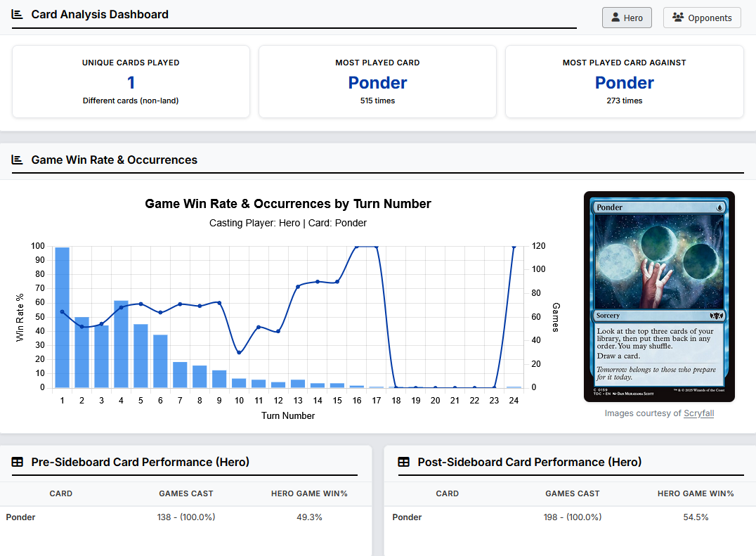Click CARD column header in Pre-Sideboard table
The image size is (756, 556).
click(x=60, y=494)
